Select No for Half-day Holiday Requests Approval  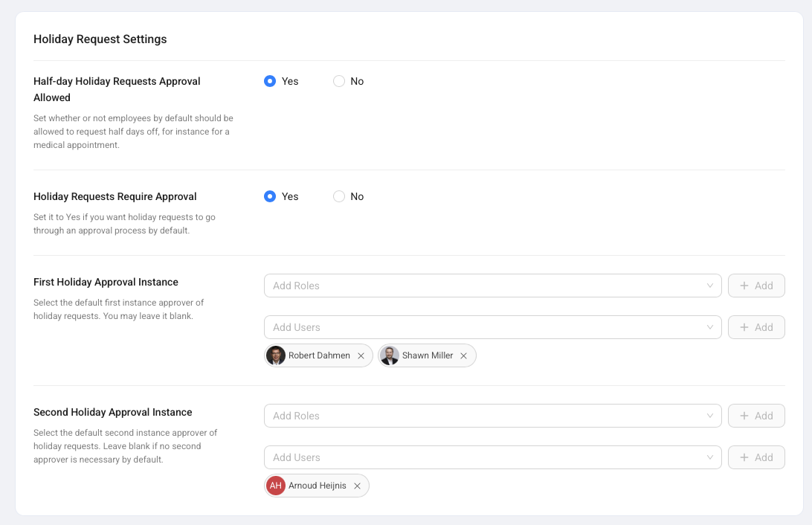338,81
